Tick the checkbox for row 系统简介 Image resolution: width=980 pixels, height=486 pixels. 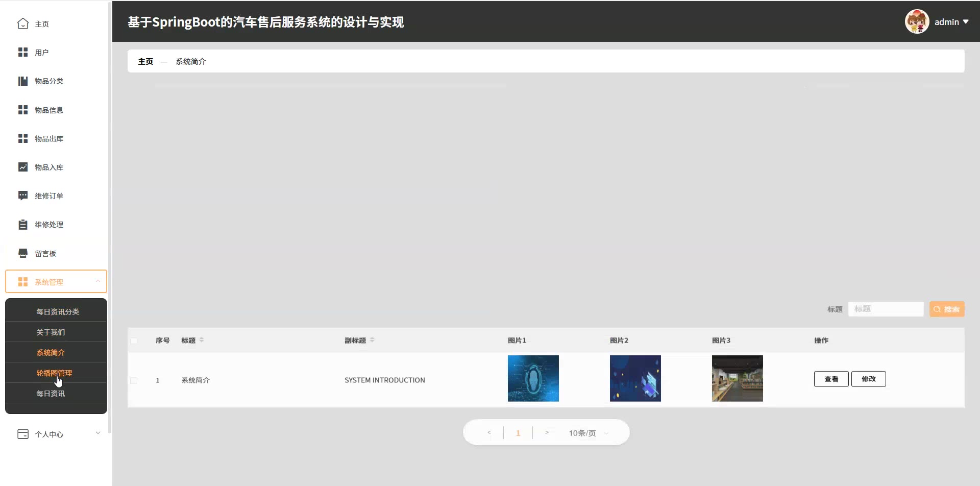pos(134,380)
